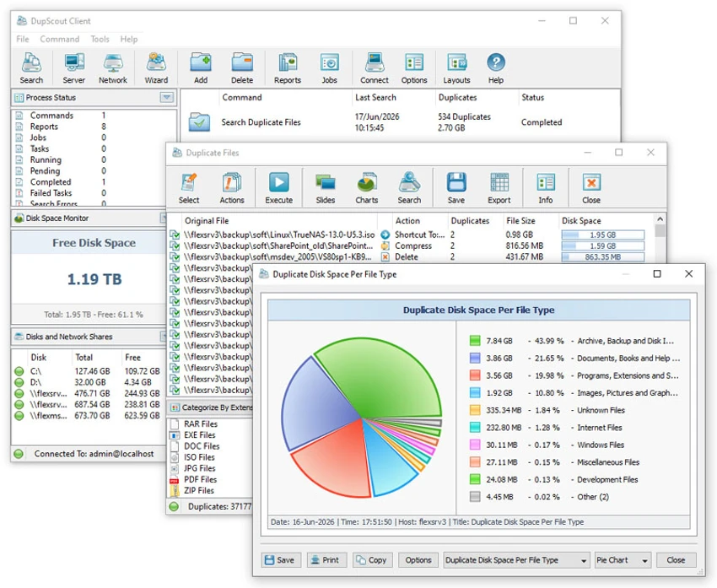Click the Search icon in DupScout toolbar
The width and height of the screenshot is (717, 588).
tap(31, 68)
